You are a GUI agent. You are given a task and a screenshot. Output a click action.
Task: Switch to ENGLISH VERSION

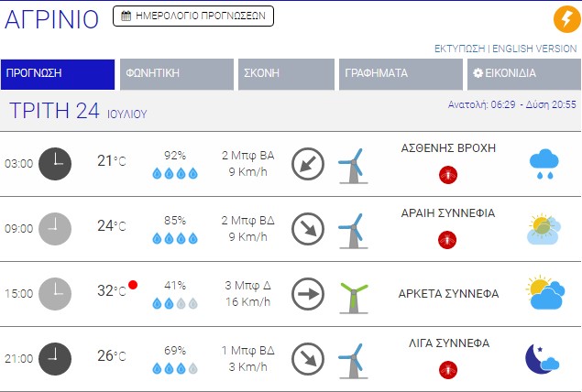pyautogui.click(x=534, y=49)
